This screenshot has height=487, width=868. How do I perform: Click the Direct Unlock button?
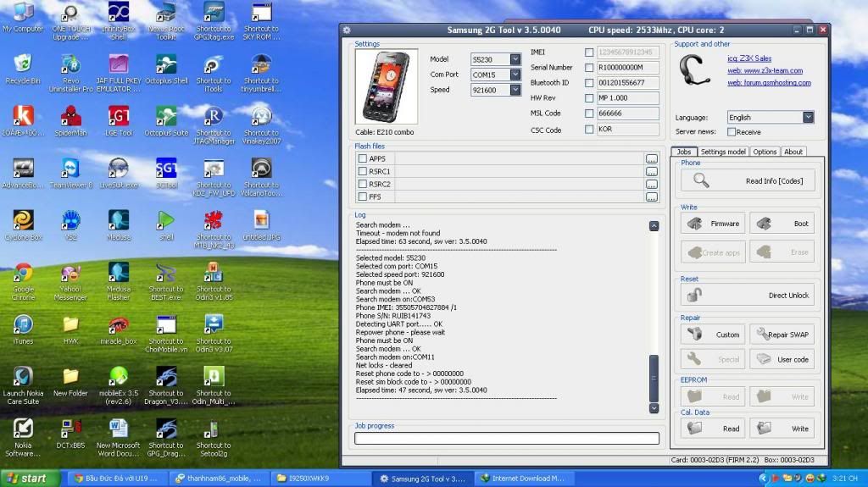coord(748,295)
